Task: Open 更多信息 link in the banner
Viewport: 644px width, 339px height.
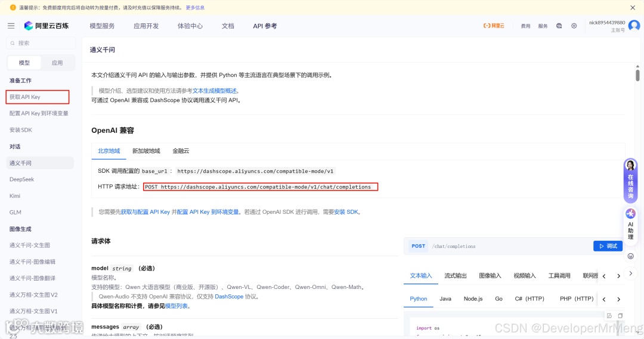Action: click(195, 7)
